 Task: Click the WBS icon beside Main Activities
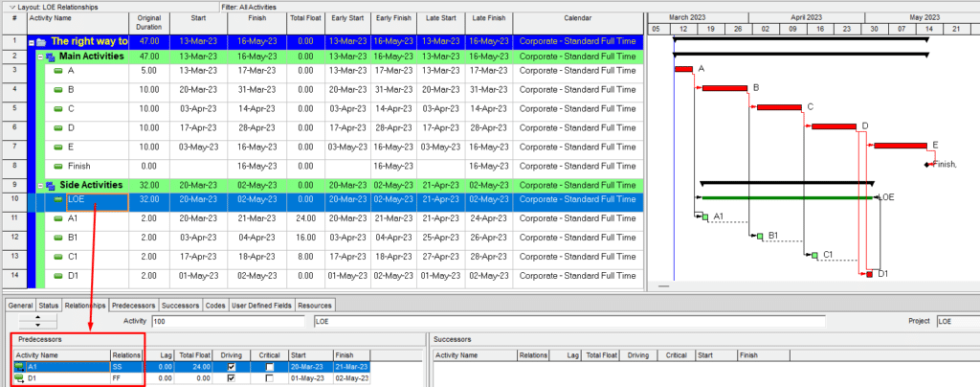pyautogui.click(x=50, y=57)
